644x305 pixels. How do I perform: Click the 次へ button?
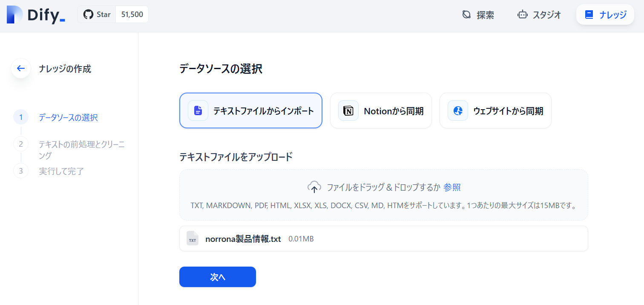tap(218, 277)
